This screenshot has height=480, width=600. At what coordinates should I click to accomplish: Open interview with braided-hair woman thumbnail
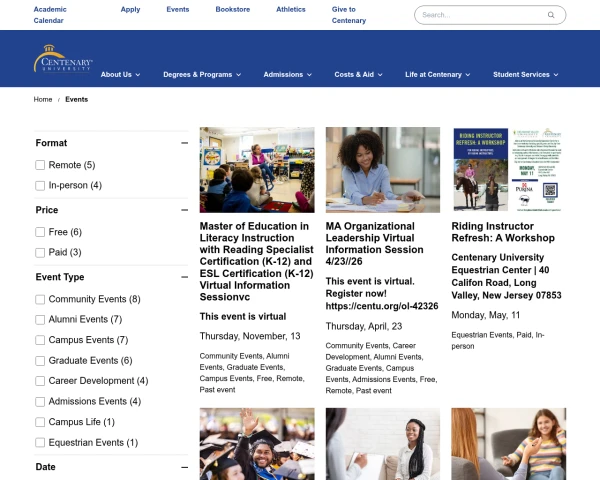point(383,444)
